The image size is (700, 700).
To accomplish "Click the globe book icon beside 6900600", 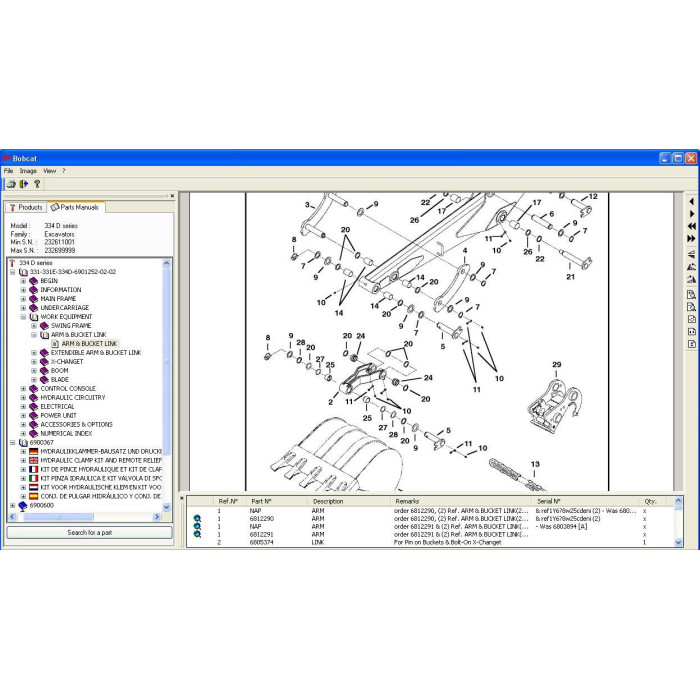I will pyautogui.click(x=23, y=505).
